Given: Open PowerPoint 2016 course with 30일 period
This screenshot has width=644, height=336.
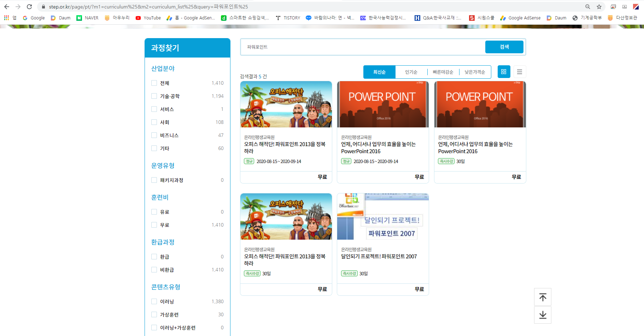Looking at the screenshot, I should pos(475,148).
